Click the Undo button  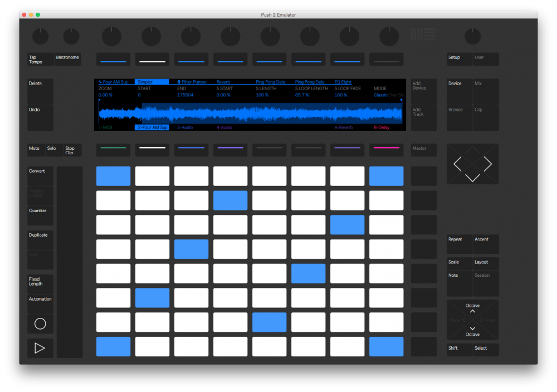click(x=40, y=117)
